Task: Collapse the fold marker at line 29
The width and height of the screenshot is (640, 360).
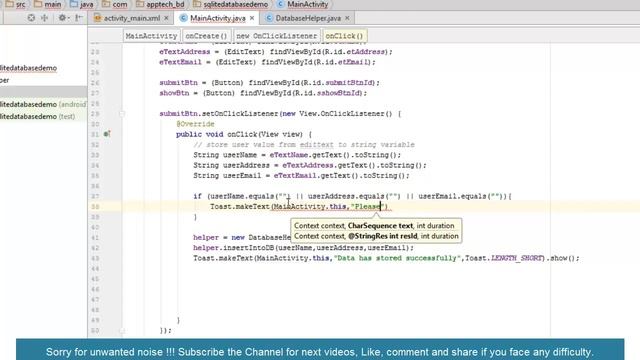Action: pos(122,114)
